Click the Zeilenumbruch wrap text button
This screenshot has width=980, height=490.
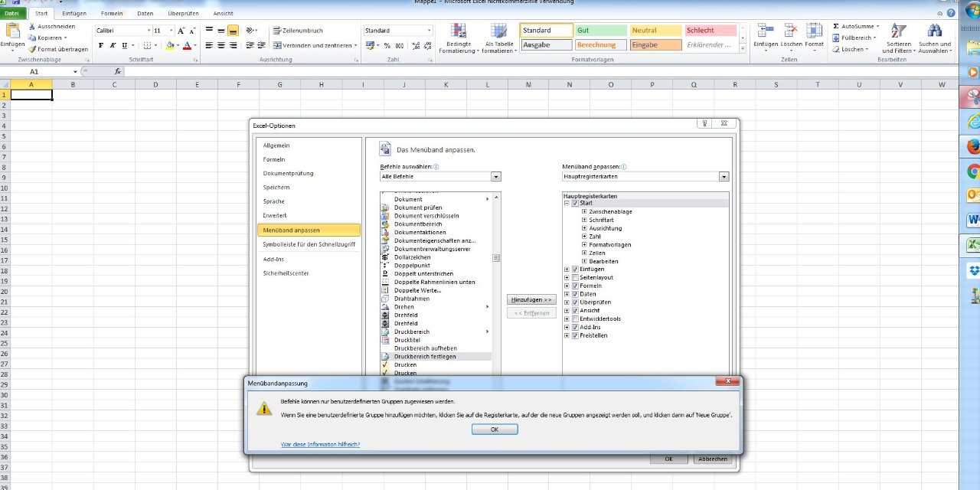coord(298,31)
